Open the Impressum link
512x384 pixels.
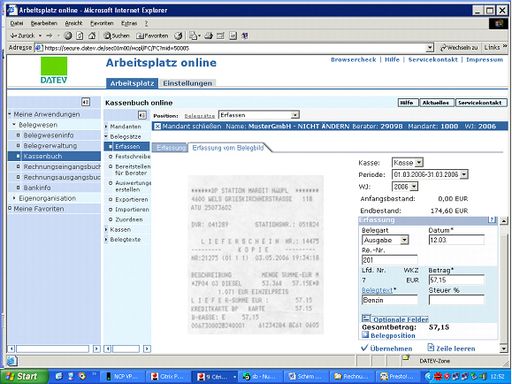[484, 60]
